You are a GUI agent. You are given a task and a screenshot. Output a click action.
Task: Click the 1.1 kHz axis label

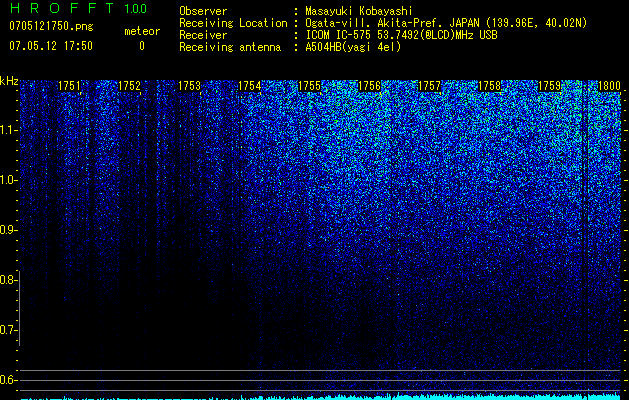pos(7,130)
